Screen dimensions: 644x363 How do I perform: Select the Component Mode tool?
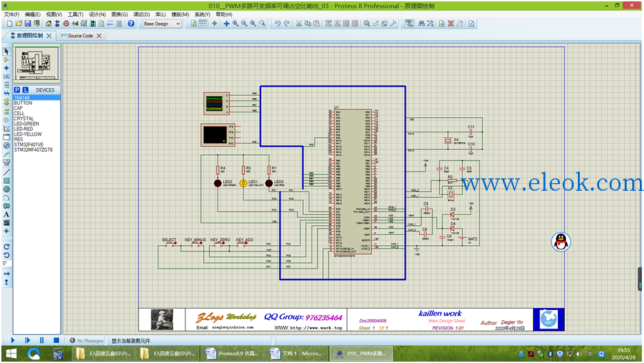pyautogui.click(x=7, y=60)
